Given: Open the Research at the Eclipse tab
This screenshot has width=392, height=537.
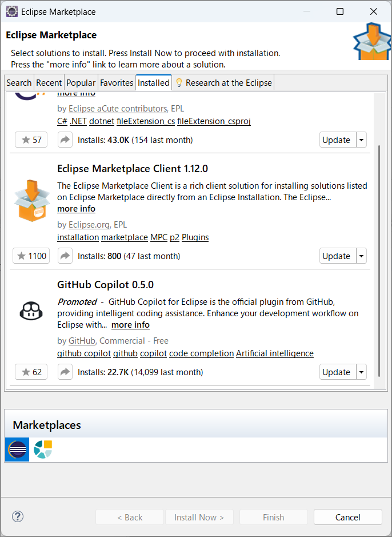Looking at the screenshot, I should tap(223, 82).
